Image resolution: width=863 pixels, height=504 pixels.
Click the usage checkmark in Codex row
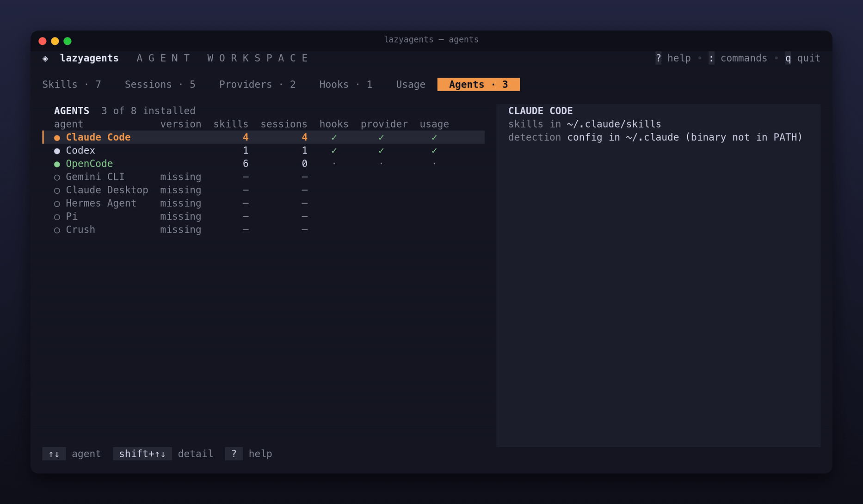tap(434, 151)
